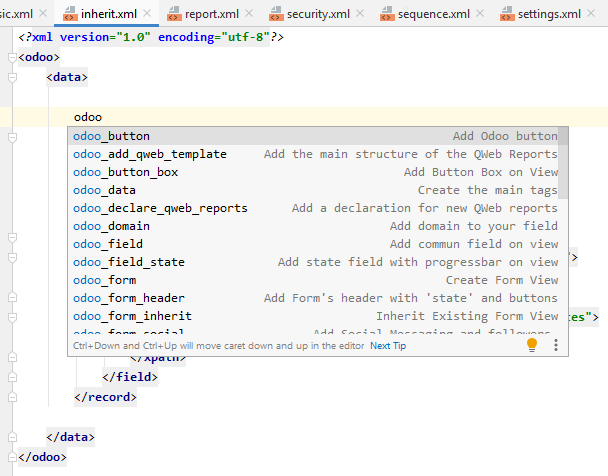Image resolution: width=608 pixels, height=476 pixels.
Task: Click the Next Tip link
Action: [x=388, y=346]
